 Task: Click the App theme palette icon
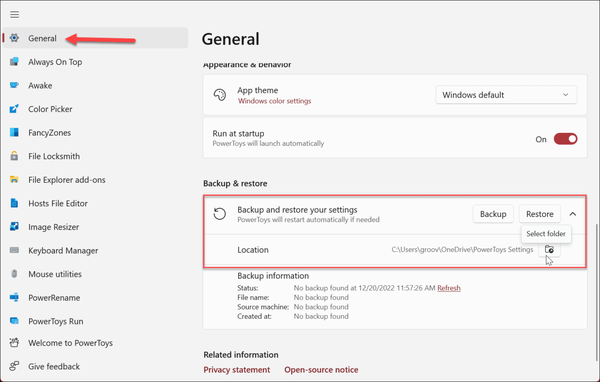pyautogui.click(x=220, y=95)
